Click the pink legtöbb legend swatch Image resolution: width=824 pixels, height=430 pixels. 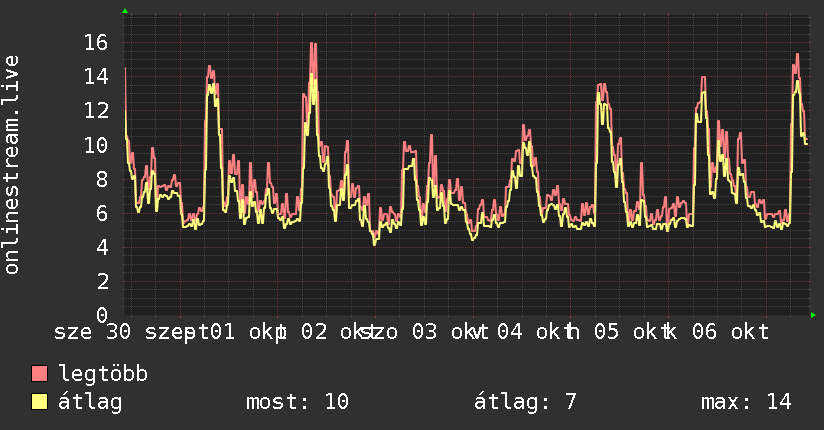point(39,374)
